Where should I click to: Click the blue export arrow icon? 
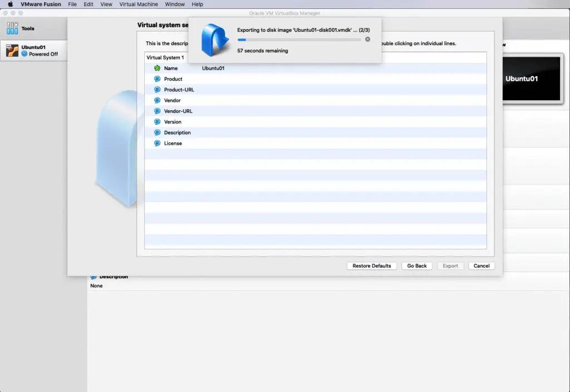(214, 40)
